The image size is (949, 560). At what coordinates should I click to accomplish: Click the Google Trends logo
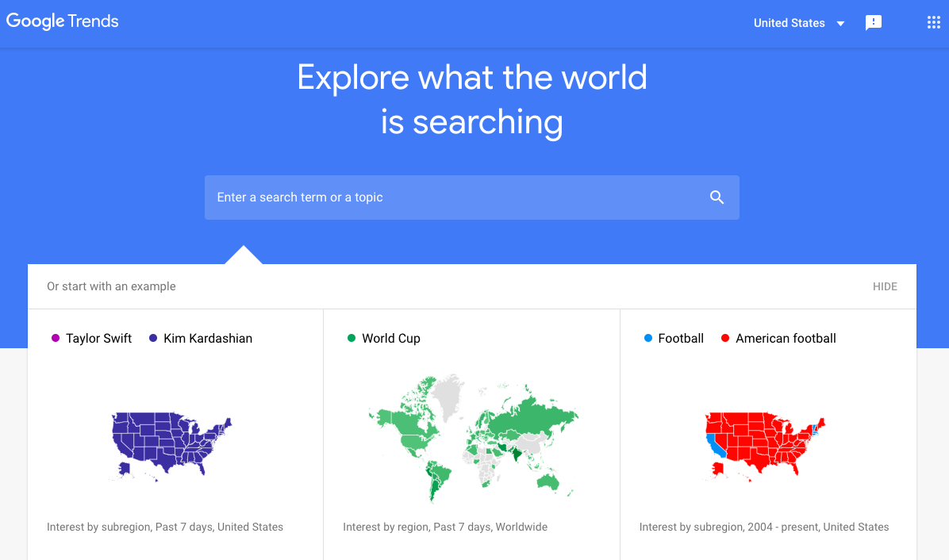click(62, 21)
